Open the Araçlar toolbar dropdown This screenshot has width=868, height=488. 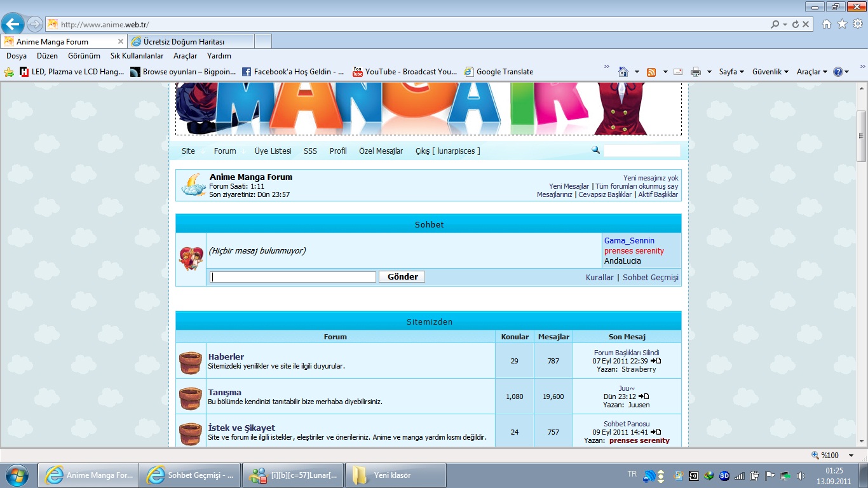point(812,72)
